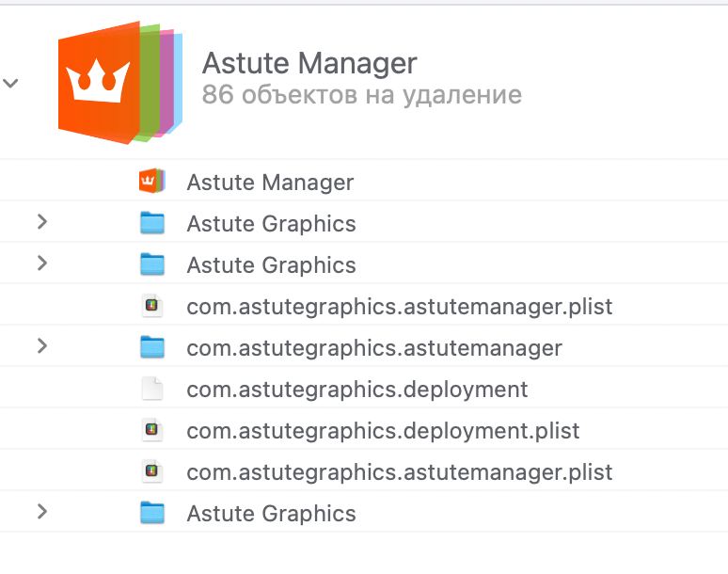Collapse the Astute Manager group header
728x574 pixels.
[x=10, y=83]
